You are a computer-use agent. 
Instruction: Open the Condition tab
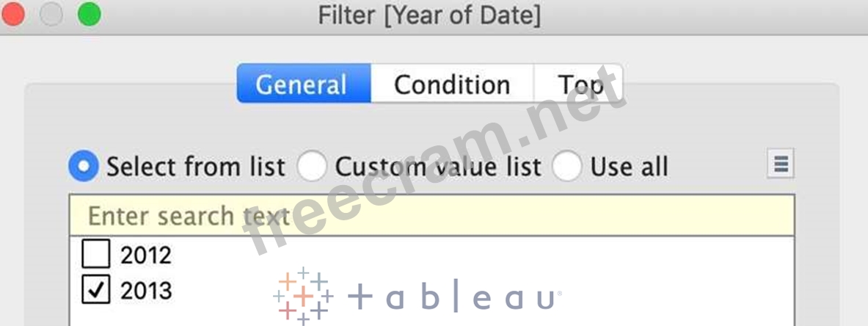452,84
